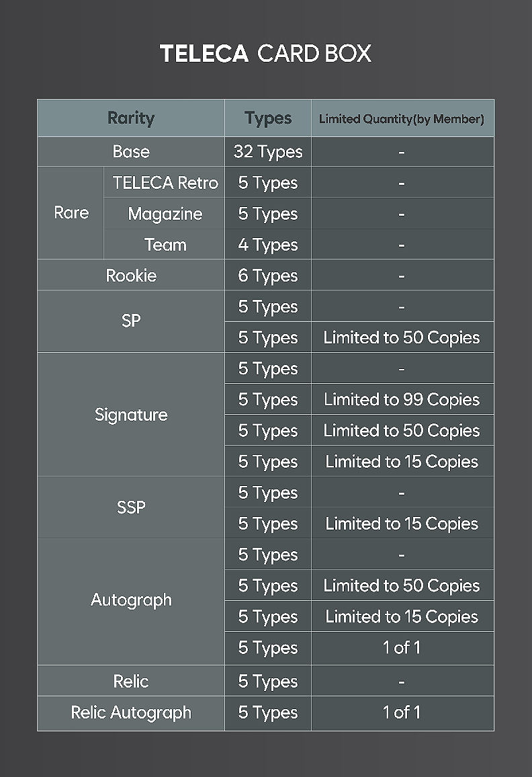The image size is (532, 777).
Task: Click the Limited to 99 Copies cell
Action: tap(402, 399)
